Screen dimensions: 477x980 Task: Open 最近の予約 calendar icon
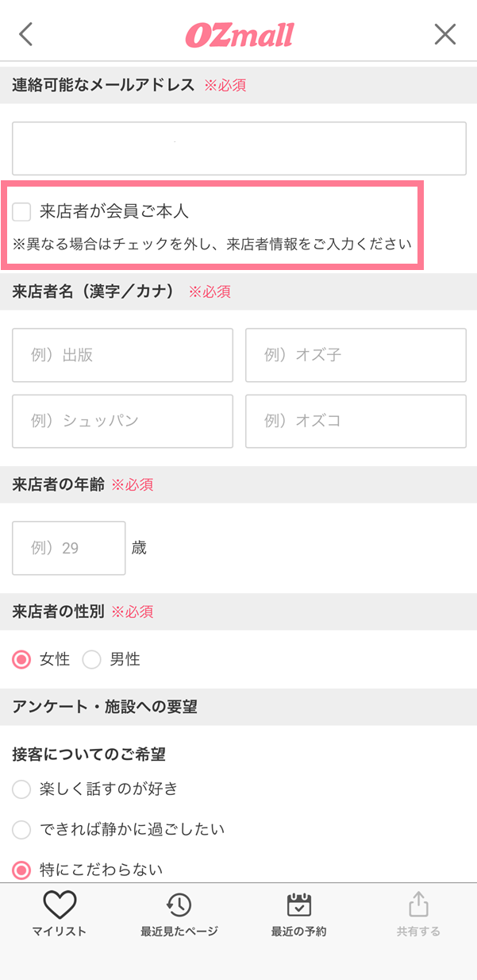(298, 905)
